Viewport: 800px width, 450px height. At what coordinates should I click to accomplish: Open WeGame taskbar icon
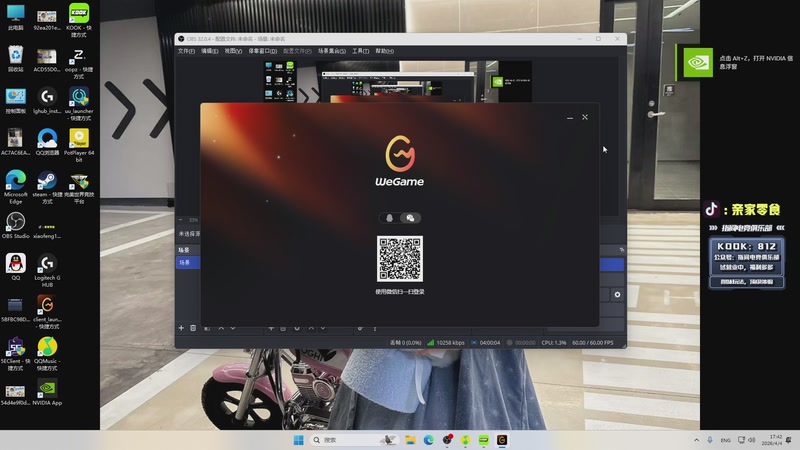502,440
